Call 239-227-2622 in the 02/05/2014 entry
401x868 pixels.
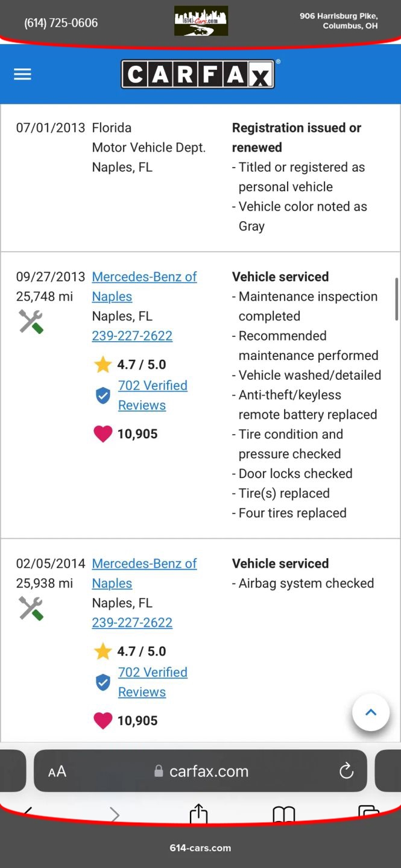click(x=132, y=623)
